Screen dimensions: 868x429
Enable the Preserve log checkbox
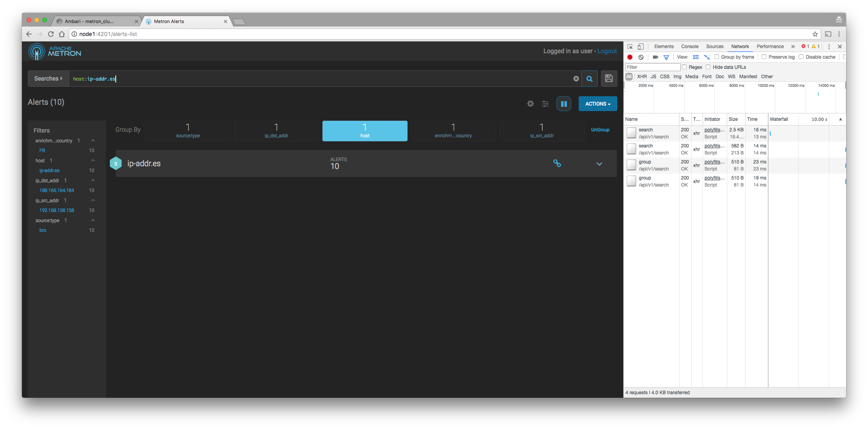tap(764, 57)
